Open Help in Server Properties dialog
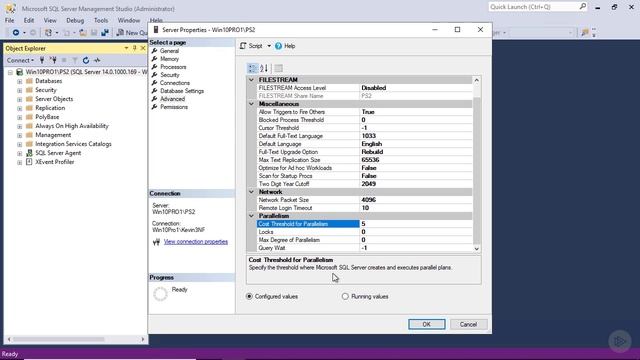 (285, 46)
